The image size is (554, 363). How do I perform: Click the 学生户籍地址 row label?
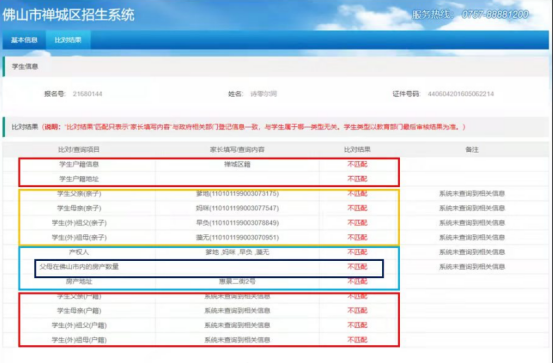tap(79, 179)
